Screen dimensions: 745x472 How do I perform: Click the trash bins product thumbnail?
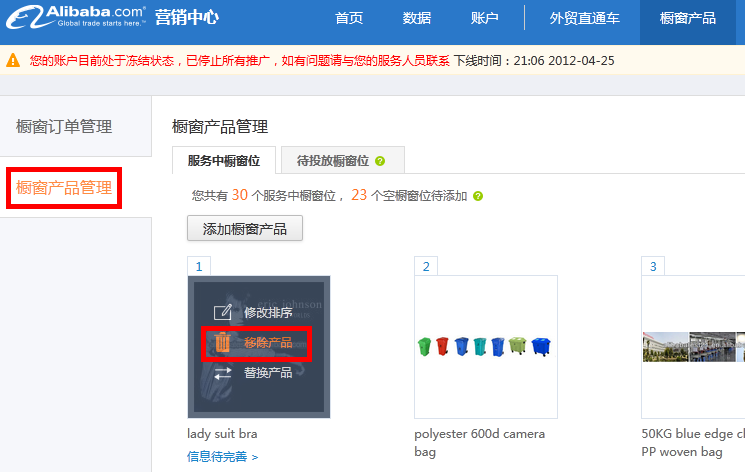[x=486, y=347]
